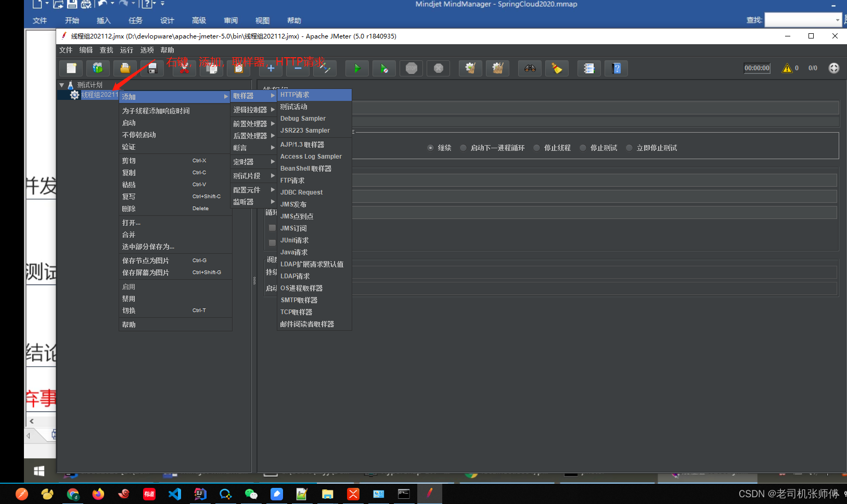The height and width of the screenshot is (504, 847).
Task: Expand the 定时器 submenu
Action: tap(254, 162)
